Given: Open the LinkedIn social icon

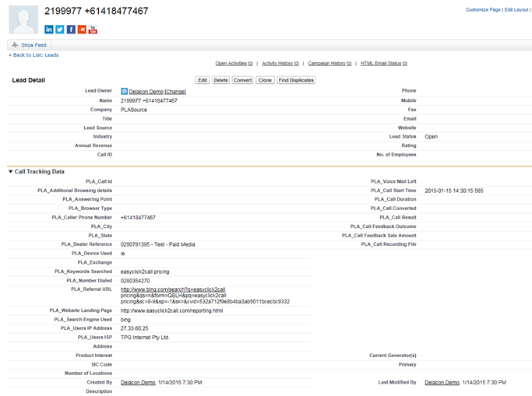Looking at the screenshot, I should pyautogui.click(x=49, y=30).
